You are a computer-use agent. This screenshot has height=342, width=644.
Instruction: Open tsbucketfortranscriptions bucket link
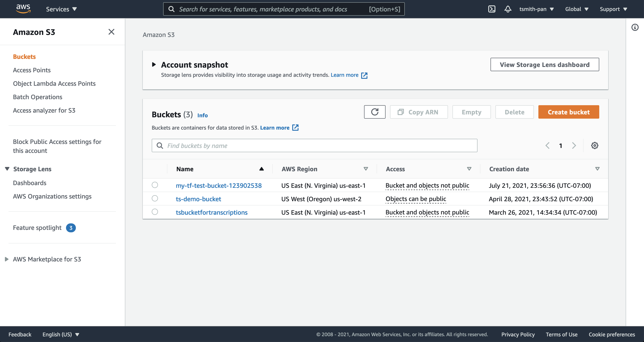pyautogui.click(x=211, y=212)
